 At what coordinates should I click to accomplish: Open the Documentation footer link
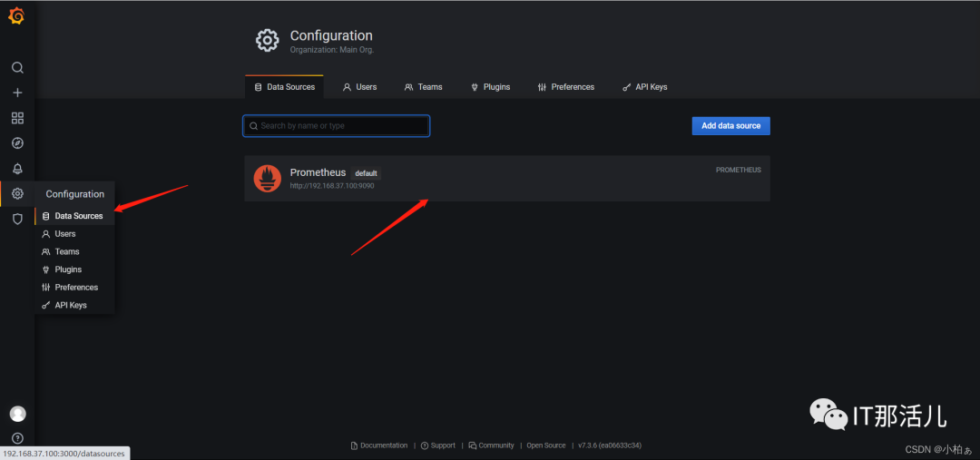point(378,445)
